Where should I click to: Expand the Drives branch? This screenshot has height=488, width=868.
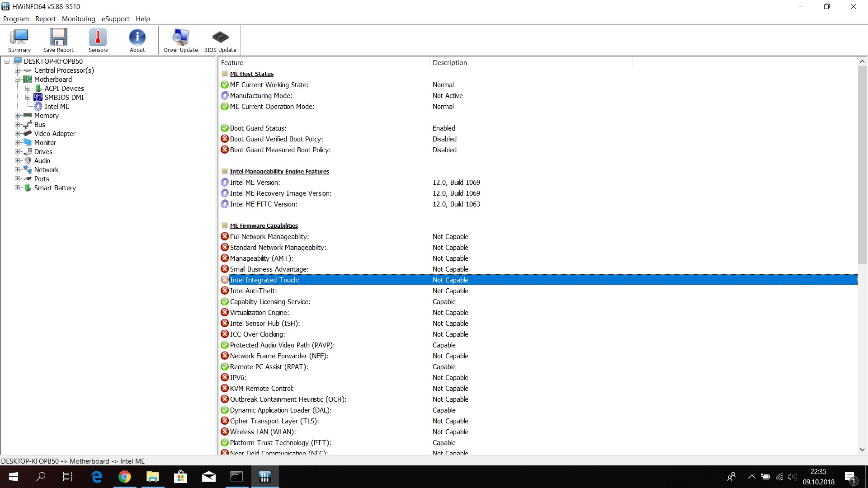(x=18, y=152)
